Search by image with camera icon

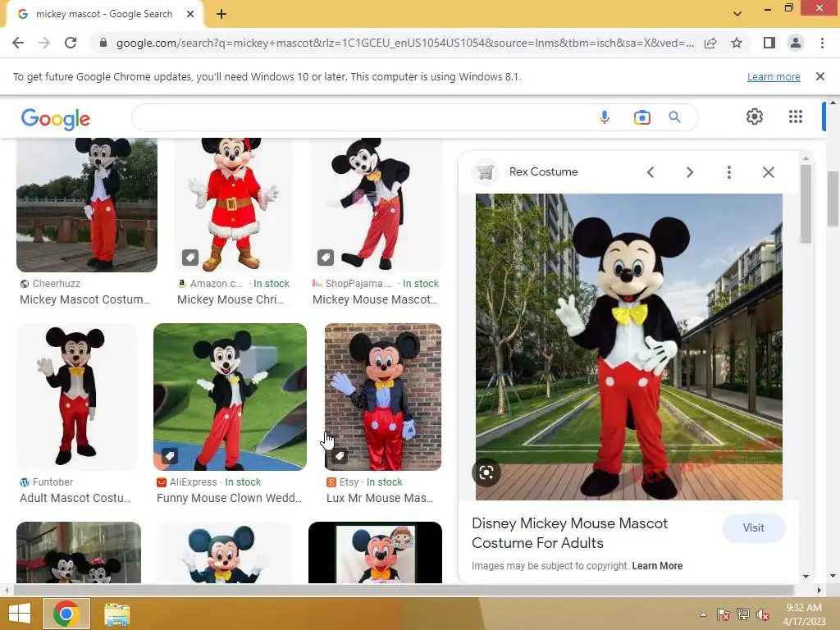(641, 117)
